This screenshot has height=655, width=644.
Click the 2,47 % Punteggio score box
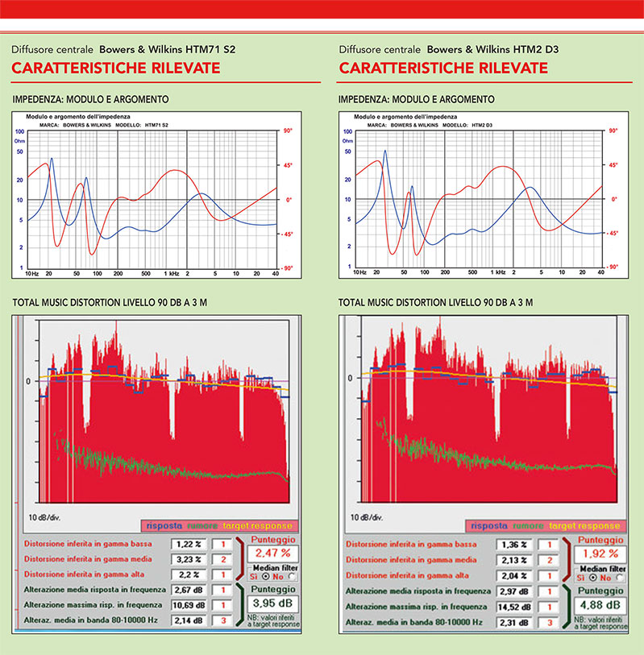[270, 553]
